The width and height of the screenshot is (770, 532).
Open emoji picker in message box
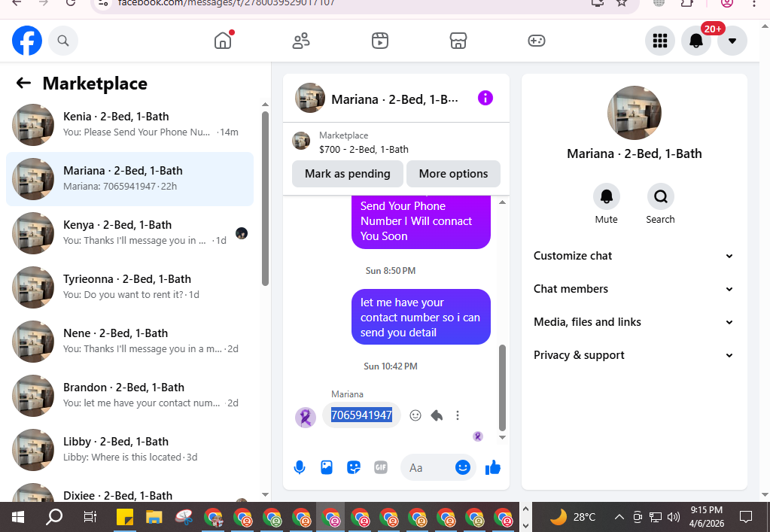[463, 467]
